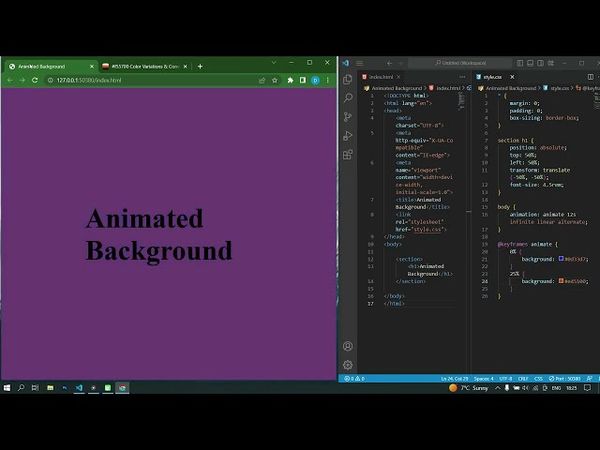Viewport: 600px width, 450px height.
Task: Show hidden system tray icons
Action: (497, 388)
